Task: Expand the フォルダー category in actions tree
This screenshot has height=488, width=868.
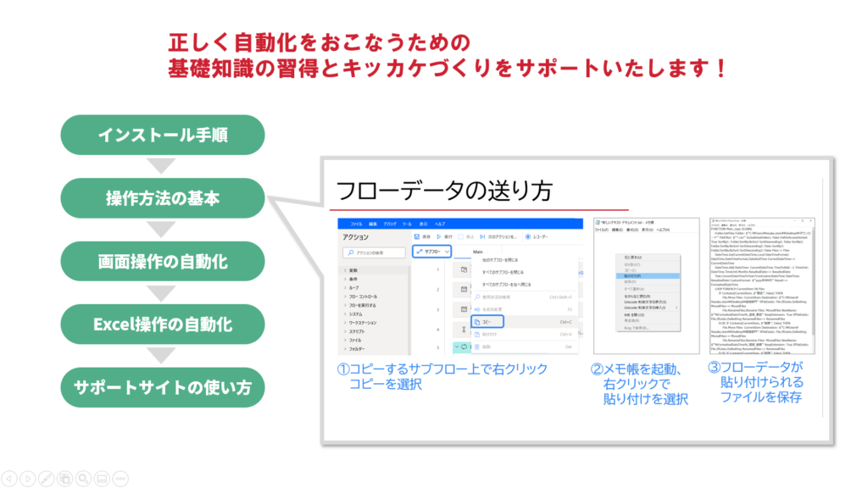Action: (346, 349)
